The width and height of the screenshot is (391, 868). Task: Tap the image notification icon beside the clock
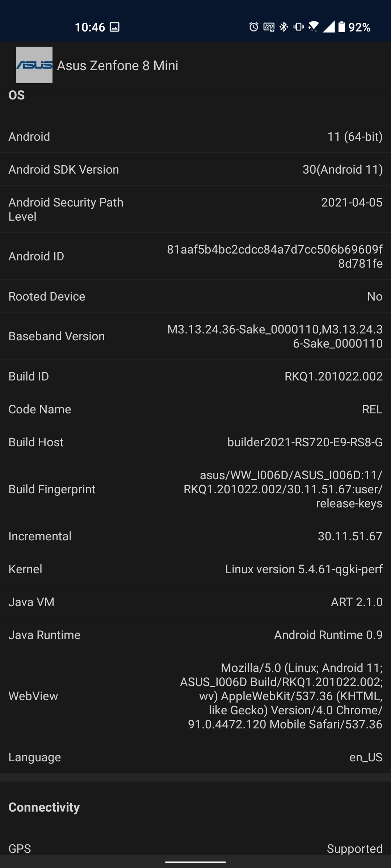click(115, 27)
